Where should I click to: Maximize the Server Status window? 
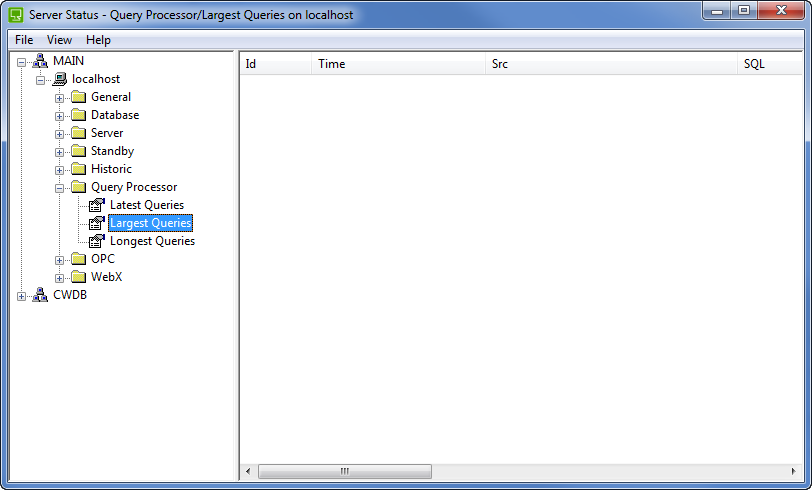[x=744, y=10]
